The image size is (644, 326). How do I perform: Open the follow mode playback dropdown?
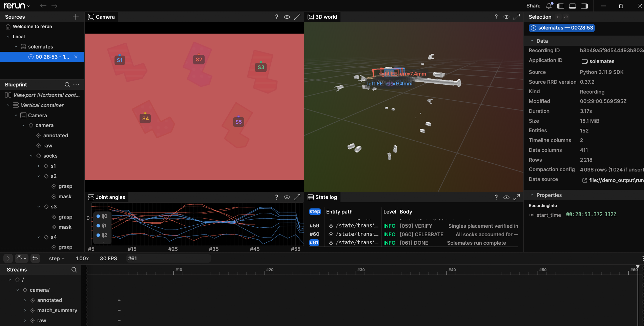[x=21, y=258]
